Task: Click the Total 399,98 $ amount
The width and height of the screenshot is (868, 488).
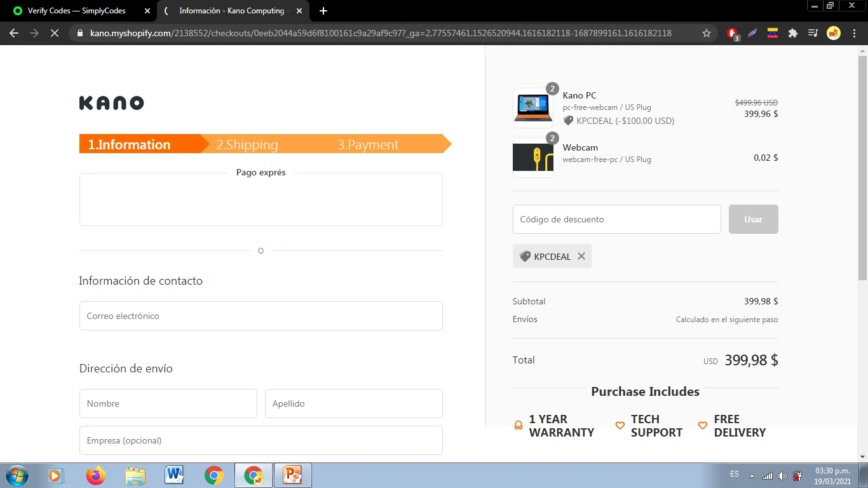Action: click(751, 360)
